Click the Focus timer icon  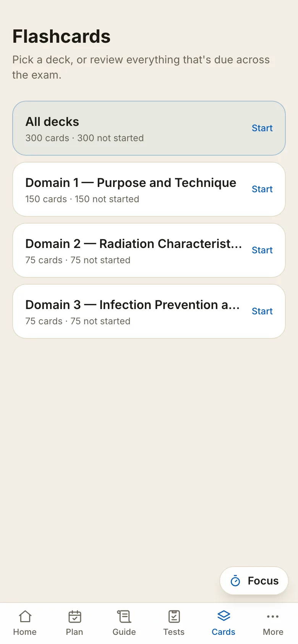(235, 581)
